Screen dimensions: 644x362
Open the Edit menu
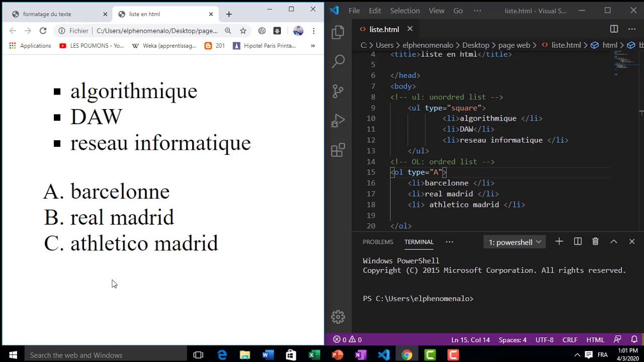click(x=375, y=11)
